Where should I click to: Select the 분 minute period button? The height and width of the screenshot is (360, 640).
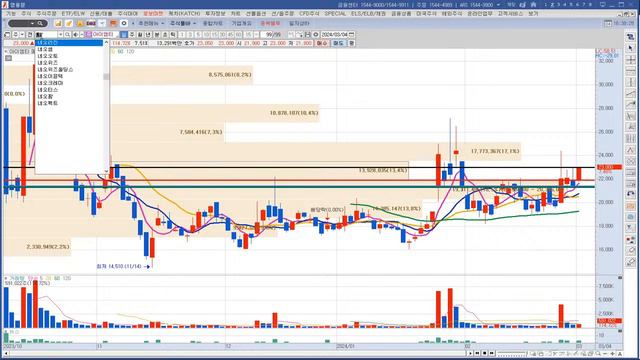[x=157, y=35]
